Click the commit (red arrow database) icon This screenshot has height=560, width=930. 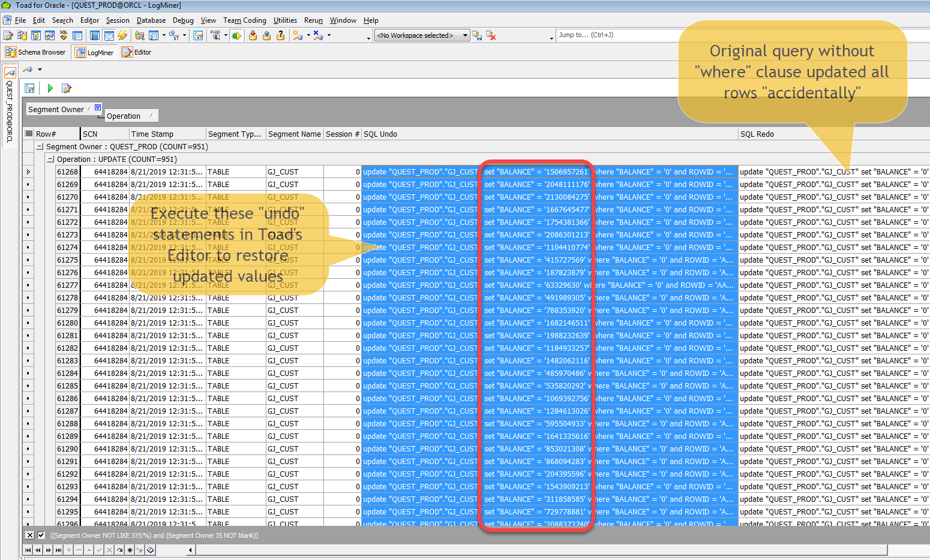[x=253, y=36]
